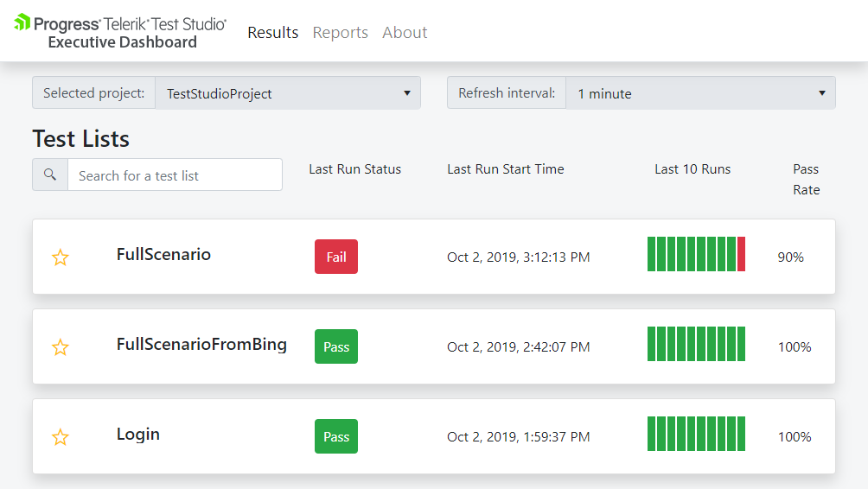
Task: Click the Pass Rate column header
Action: (806, 179)
